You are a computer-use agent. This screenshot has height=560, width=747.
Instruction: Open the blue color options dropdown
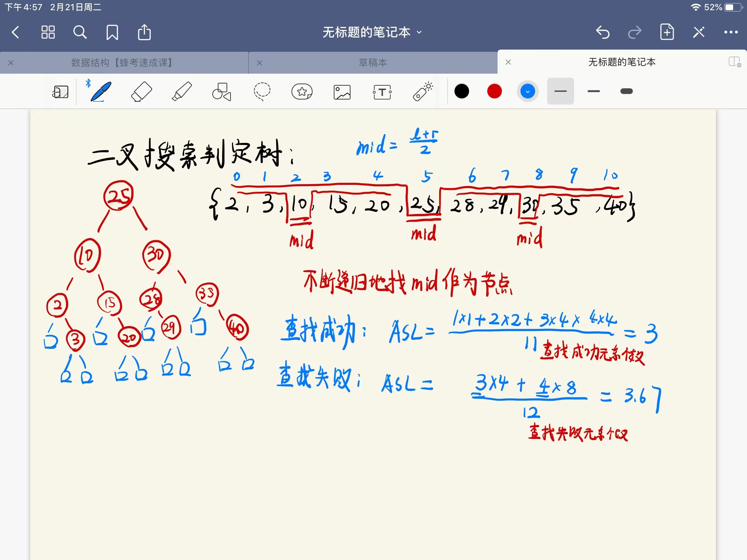[x=527, y=91]
